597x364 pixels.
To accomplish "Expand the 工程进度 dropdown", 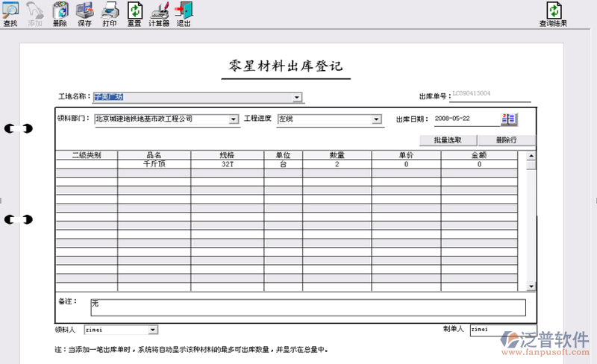I will [x=377, y=119].
